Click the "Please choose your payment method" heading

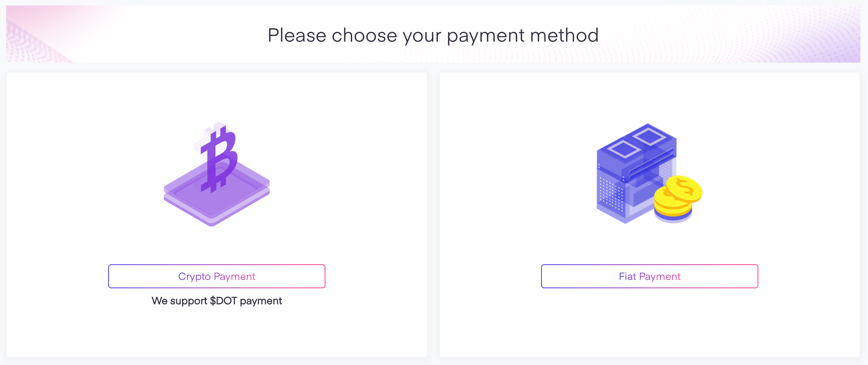click(433, 35)
